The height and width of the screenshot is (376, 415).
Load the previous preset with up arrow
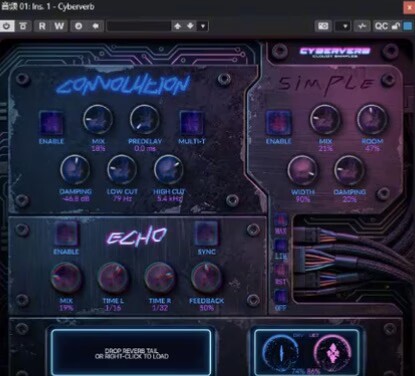tap(178, 26)
